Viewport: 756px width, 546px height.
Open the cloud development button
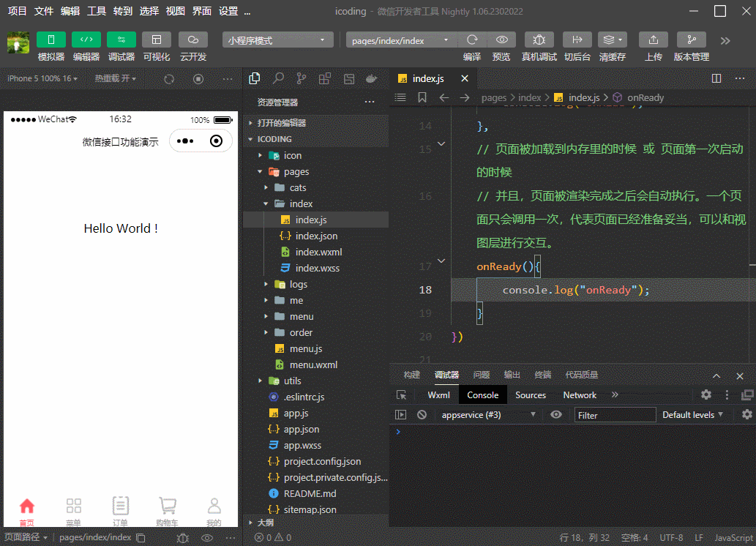pos(193,40)
